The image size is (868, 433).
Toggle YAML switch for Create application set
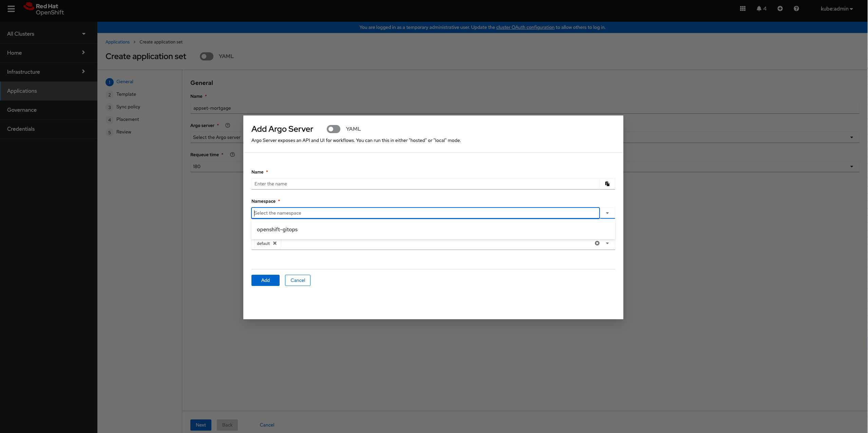206,56
